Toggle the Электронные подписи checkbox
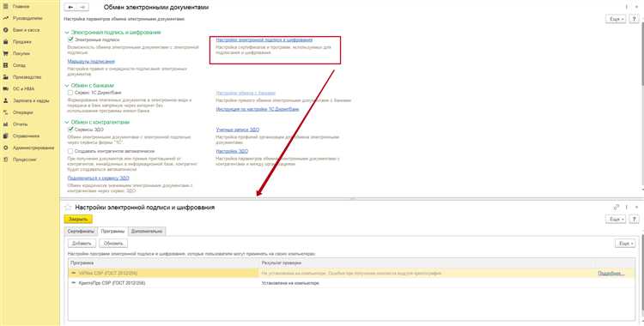 [x=70, y=39]
